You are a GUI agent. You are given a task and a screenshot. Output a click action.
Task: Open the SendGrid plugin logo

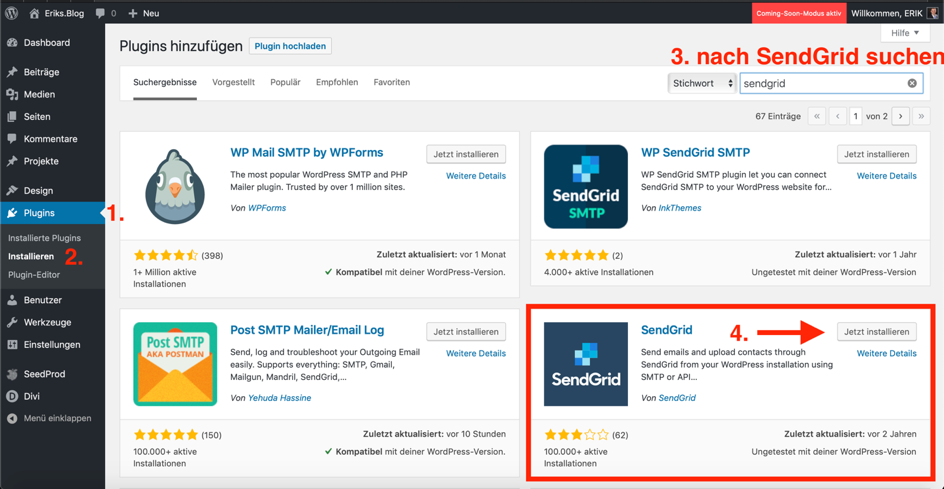(586, 364)
